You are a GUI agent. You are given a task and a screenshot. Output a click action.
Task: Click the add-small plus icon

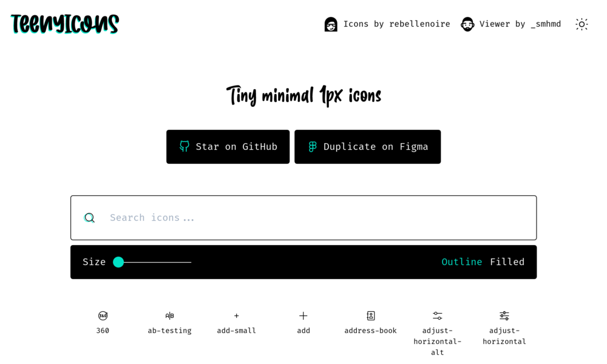(x=237, y=316)
